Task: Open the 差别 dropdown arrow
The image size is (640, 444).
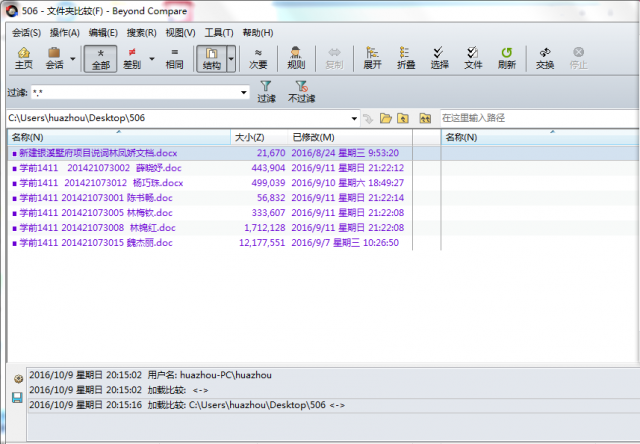Action: (152, 59)
